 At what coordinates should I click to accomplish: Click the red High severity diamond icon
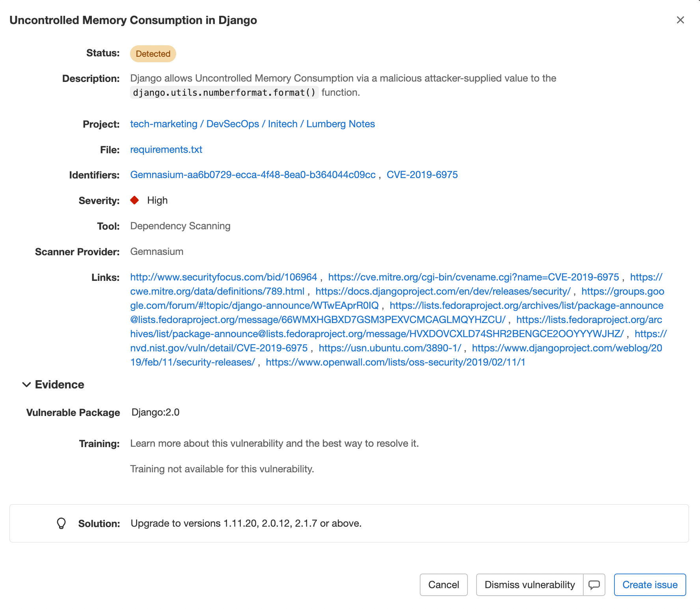(x=134, y=201)
